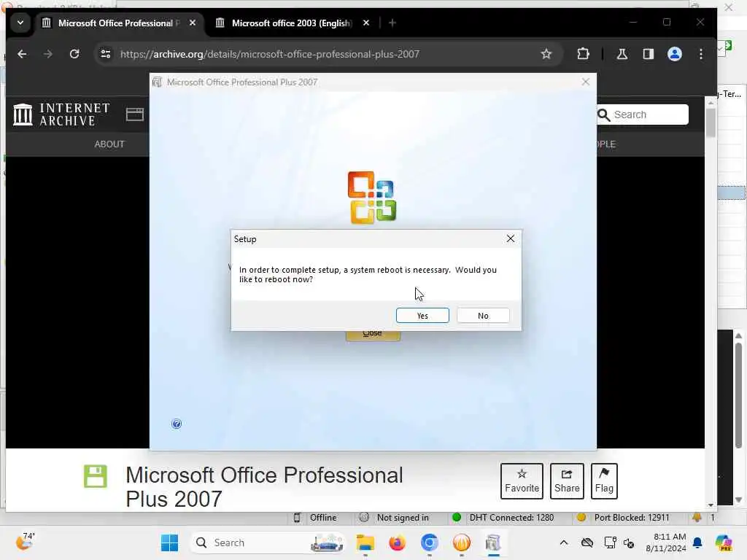Share this Internet Archive item
The image size is (747, 560).
(x=567, y=481)
